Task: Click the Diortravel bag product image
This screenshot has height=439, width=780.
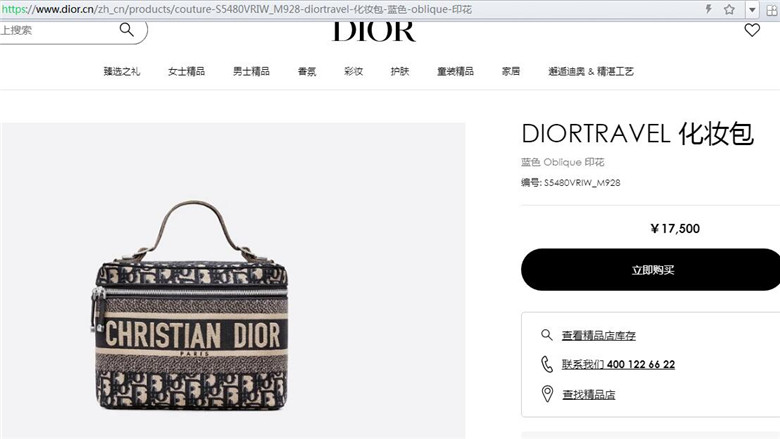Action: (192, 306)
